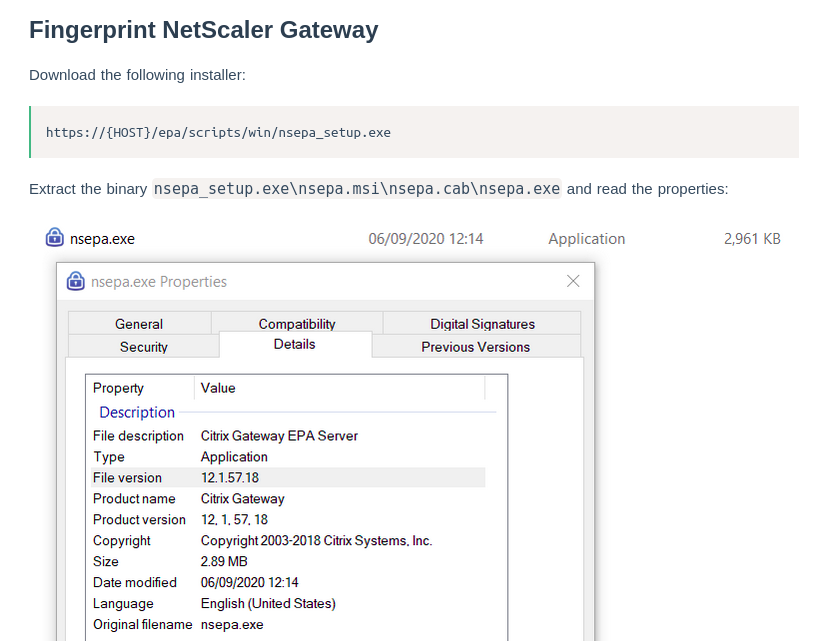Viewport: 814px width, 642px height.
Task: Click the lock icon in Properties title bar
Action: pos(75,281)
